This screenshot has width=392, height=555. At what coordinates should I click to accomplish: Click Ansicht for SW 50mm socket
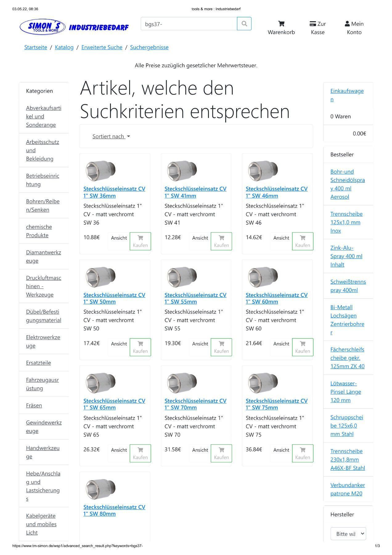pyautogui.click(x=119, y=344)
